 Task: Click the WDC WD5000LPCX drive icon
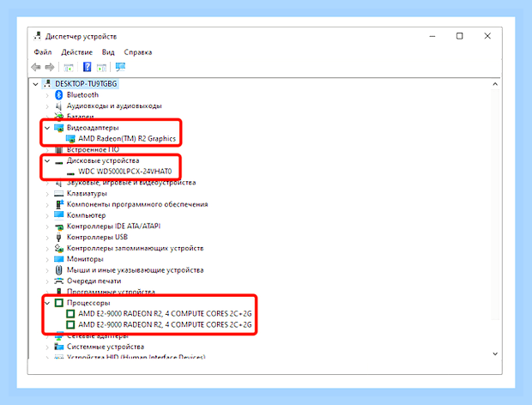point(70,173)
